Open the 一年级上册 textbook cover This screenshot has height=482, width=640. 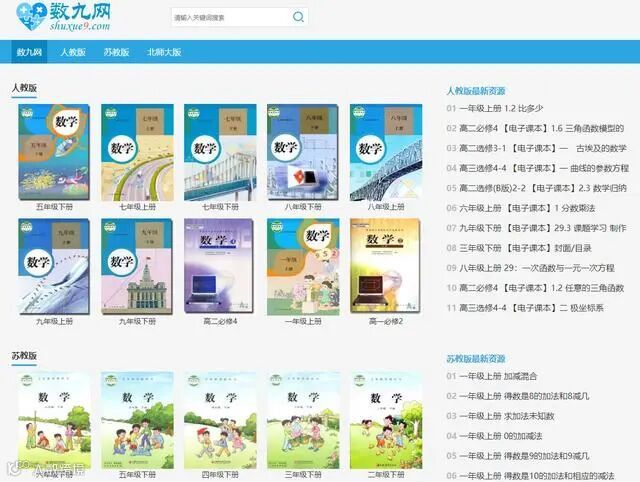(x=303, y=267)
